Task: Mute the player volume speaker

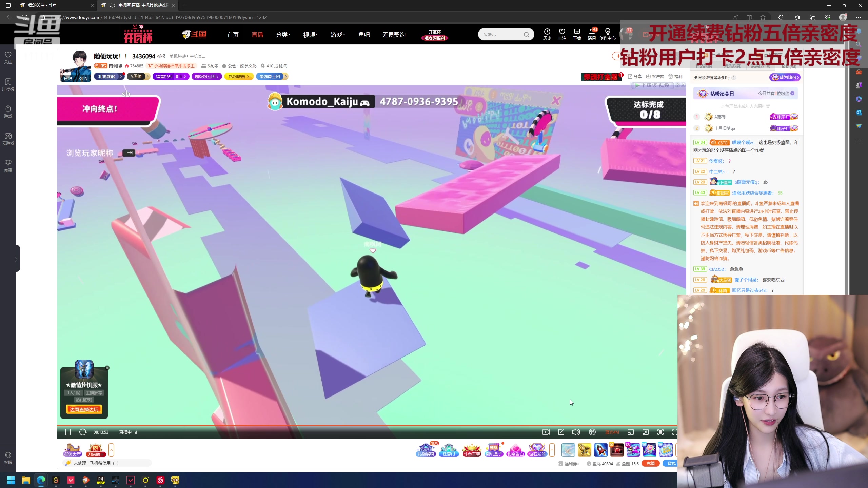Action: (x=575, y=432)
